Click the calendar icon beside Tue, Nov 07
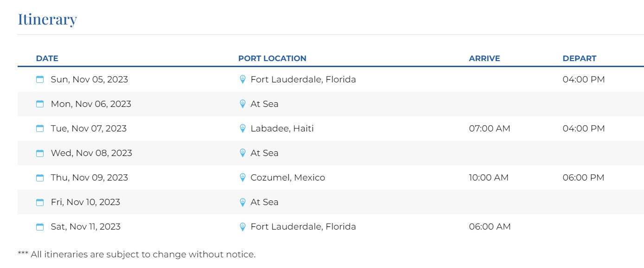Image resolution: width=644 pixels, height=268 pixels. click(x=40, y=129)
